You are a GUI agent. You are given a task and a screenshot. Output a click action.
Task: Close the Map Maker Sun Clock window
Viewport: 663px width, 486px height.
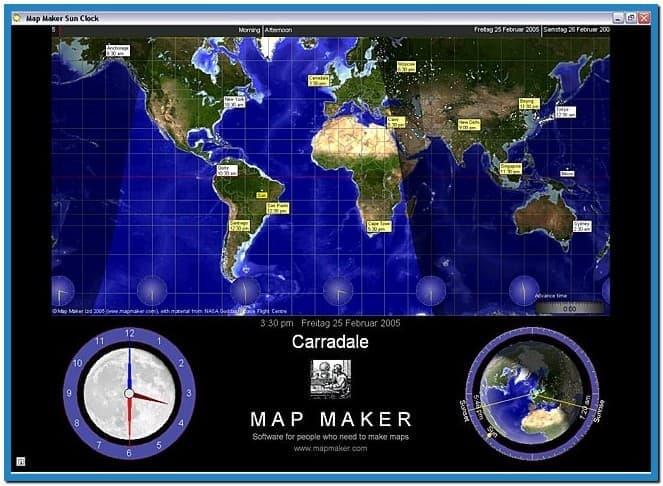point(644,18)
